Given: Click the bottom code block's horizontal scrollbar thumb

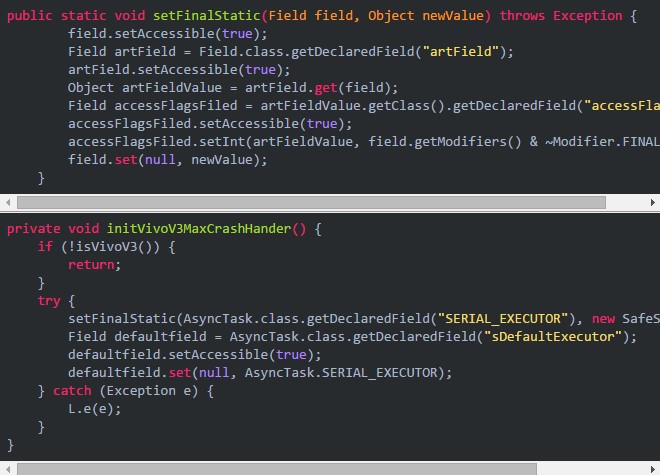Looking at the screenshot, I should pyautogui.click(x=277, y=469).
